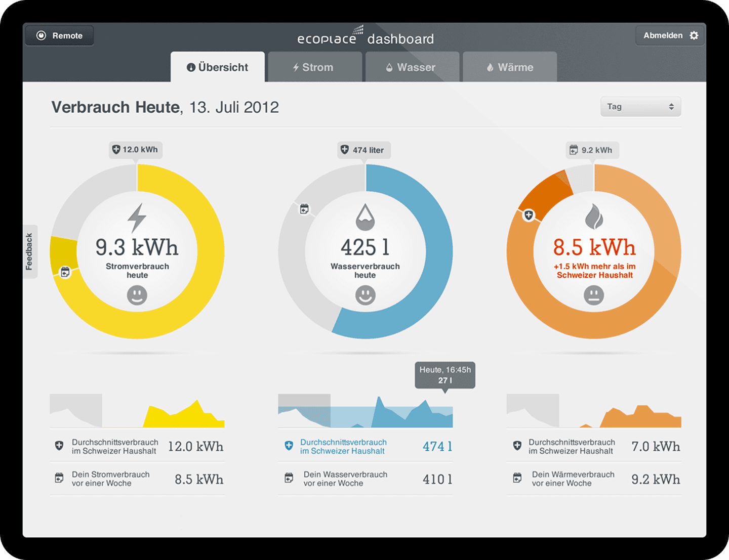Screen dimensions: 729x560
Task: Switch to the Strom tab
Action: click(314, 67)
